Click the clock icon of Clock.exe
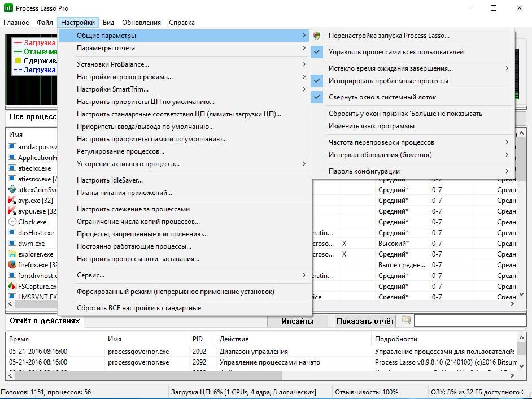 (12, 222)
